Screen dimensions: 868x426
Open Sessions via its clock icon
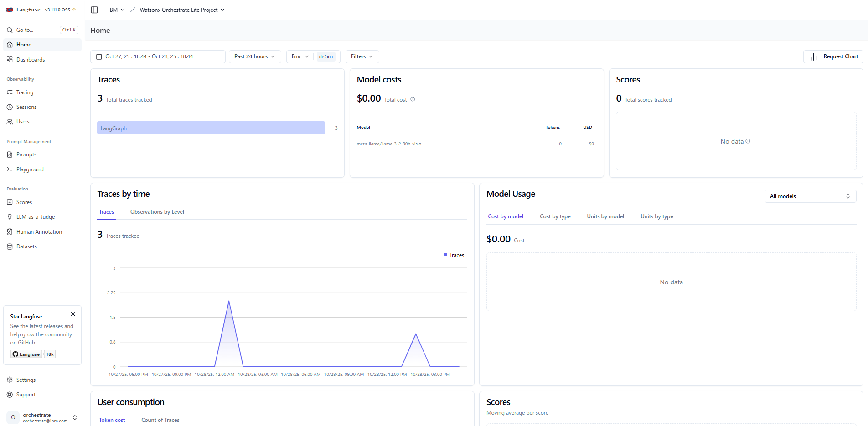tap(10, 107)
